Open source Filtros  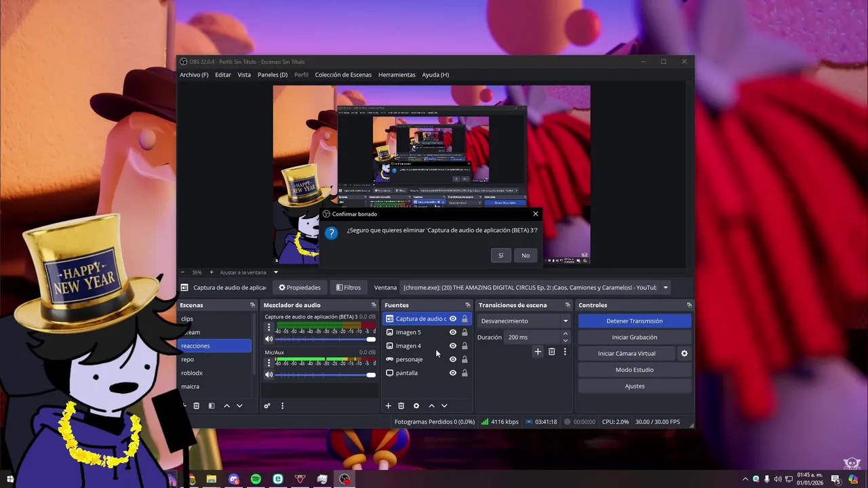[349, 287]
